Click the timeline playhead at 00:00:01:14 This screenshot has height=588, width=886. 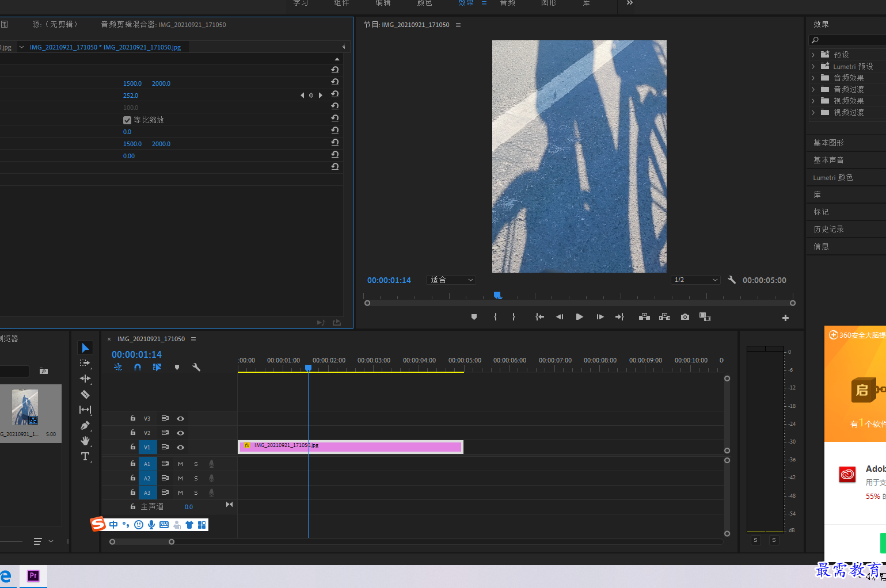click(308, 367)
